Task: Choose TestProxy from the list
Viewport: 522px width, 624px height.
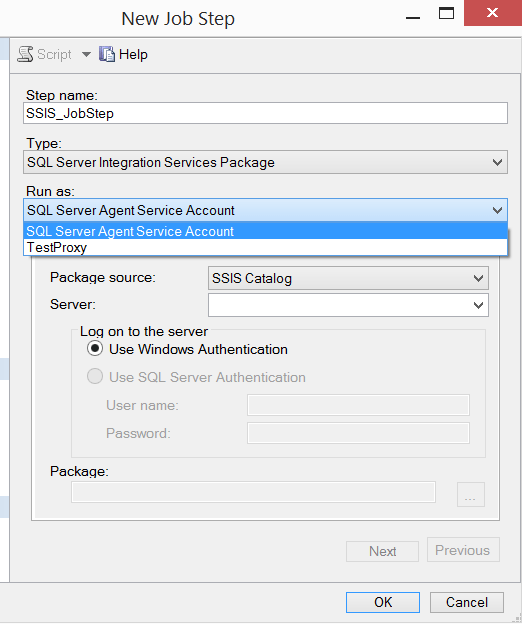Action: tap(265, 247)
